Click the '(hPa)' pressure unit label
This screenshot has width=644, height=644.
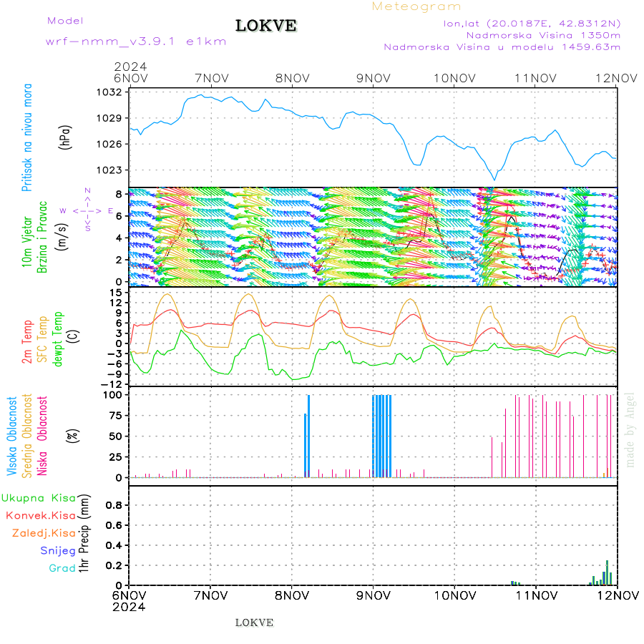click(65, 137)
